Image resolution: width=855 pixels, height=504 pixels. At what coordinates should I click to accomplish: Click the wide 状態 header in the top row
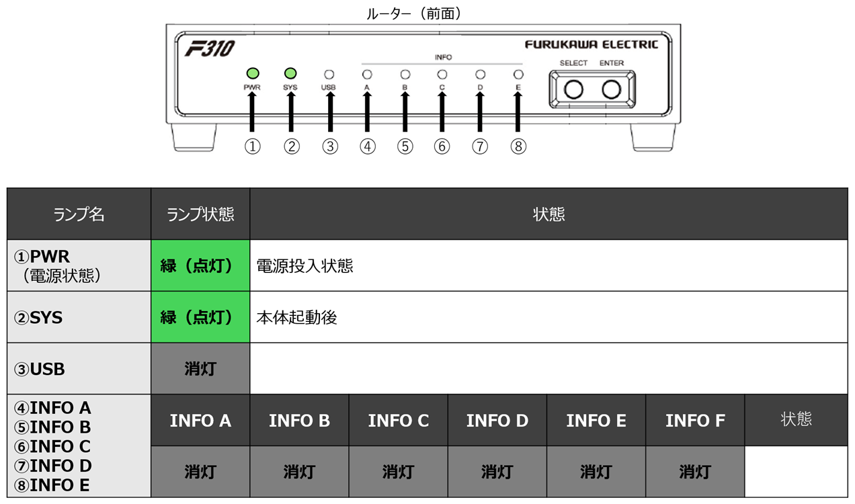click(548, 214)
